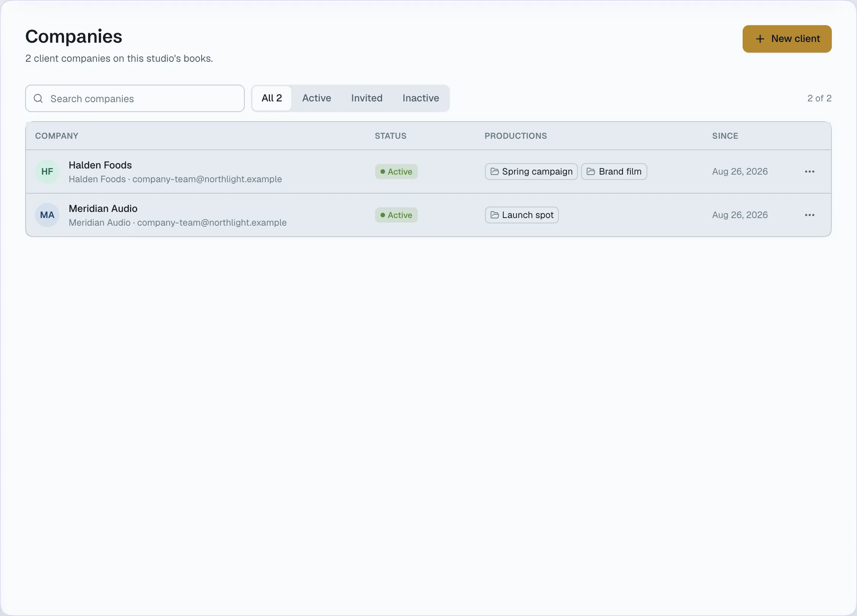Viewport: 857px width, 616px height.
Task: Click the MA avatar for Meridian Audio
Action: [47, 215]
